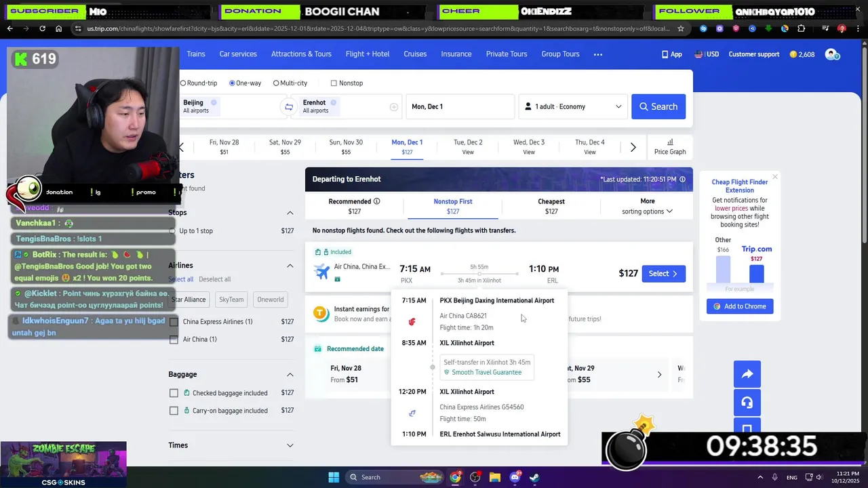
Task: Switch to the Recommended sort tab
Action: pos(354,206)
